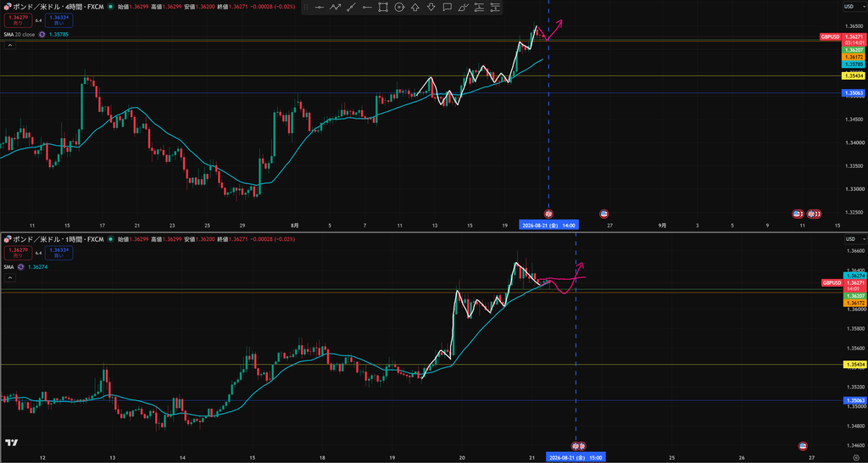Click green 1.36207 price label on 4-hour chart
Viewport: 868px width, 463px height.
[x=853, y=50]
